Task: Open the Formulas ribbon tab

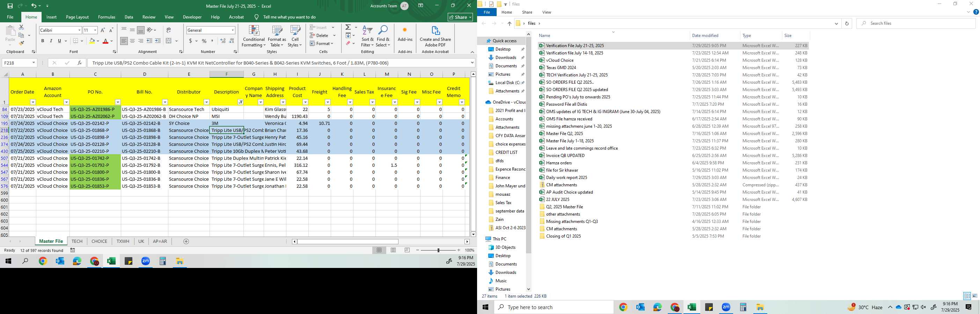Action: tap(107, 17)
